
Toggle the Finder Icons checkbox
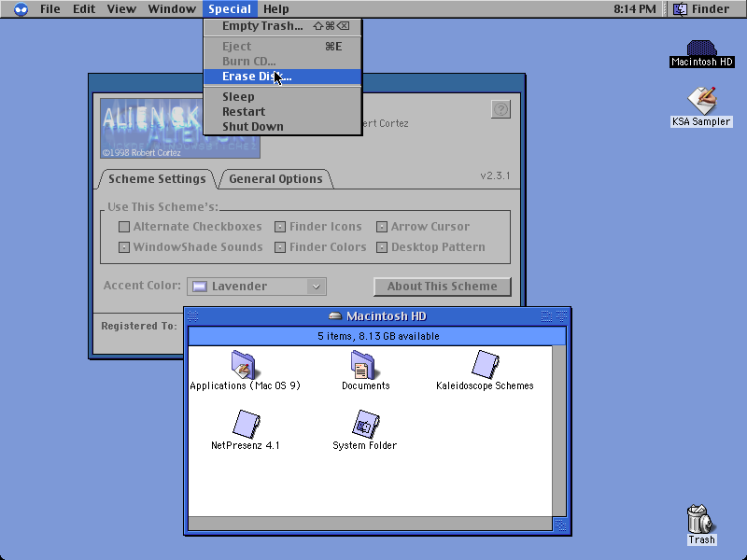(280, 227)
